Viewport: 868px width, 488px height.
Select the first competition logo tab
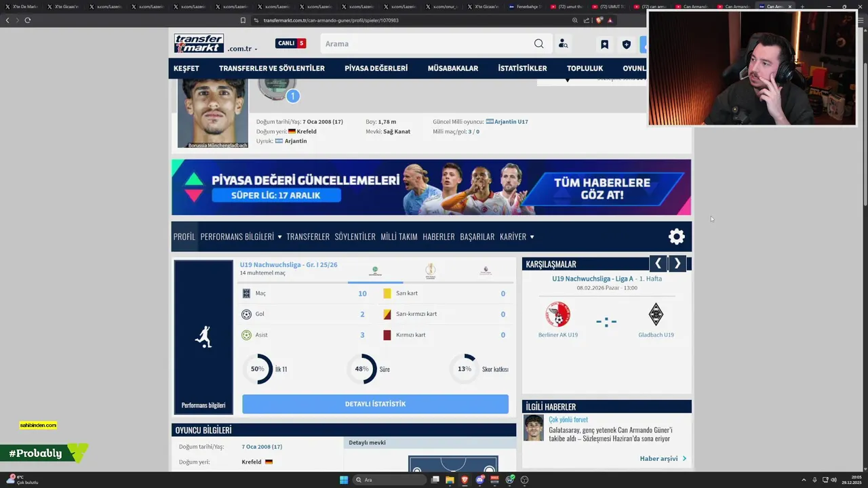(x=375, y=271)
